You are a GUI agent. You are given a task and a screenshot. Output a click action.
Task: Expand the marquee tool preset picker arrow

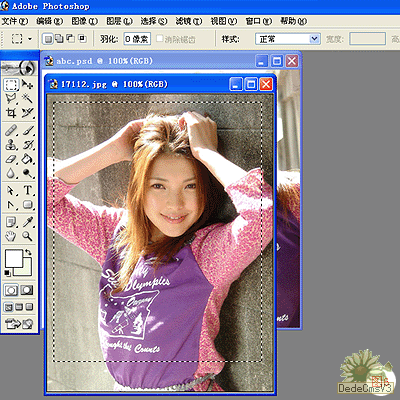pos(30,39)
